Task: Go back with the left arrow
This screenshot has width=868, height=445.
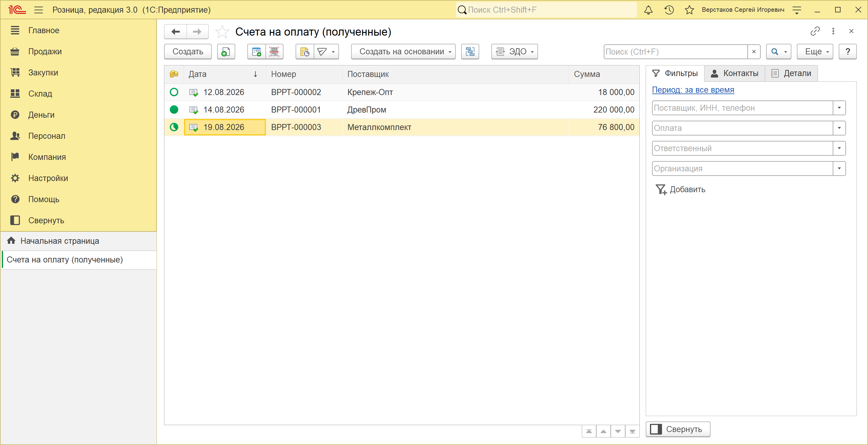Action: pos(176,32)
